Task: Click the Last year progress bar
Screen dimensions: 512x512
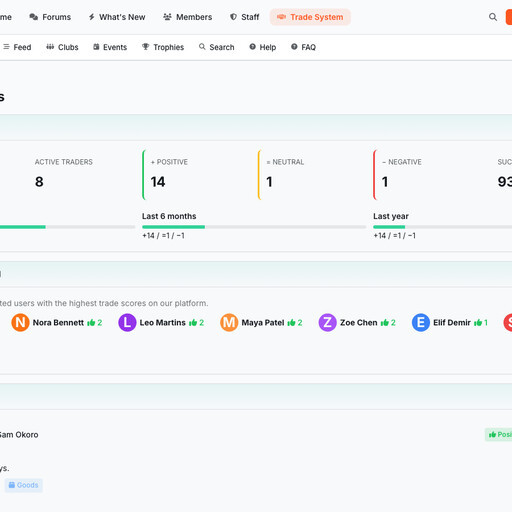Action: (x=443, y=227)
